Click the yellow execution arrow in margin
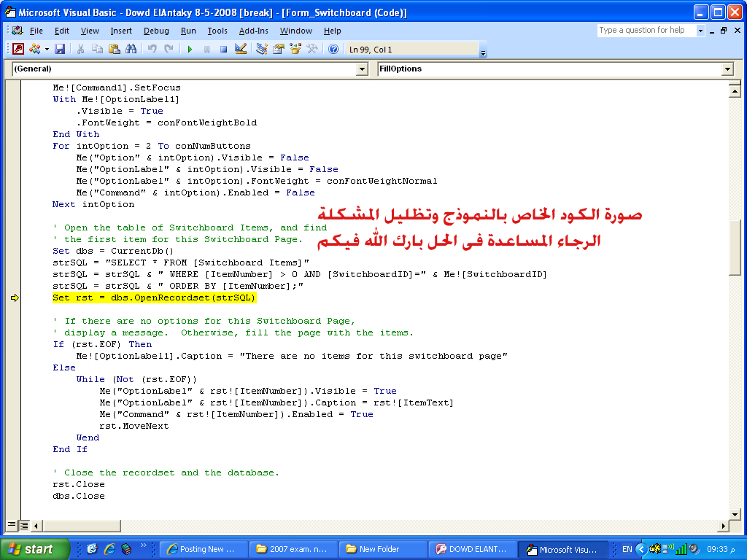 pos(15,298)
